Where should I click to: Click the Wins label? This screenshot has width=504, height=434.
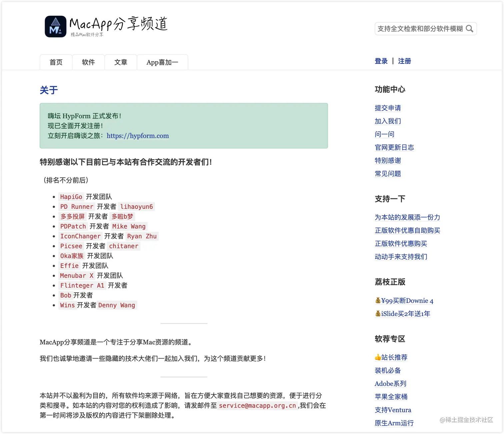click(67, 305)
